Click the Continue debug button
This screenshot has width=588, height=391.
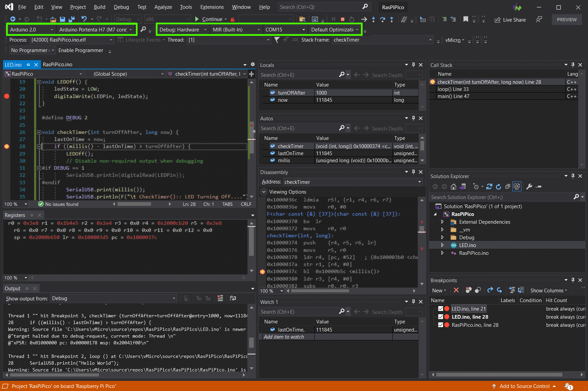(x=209, y=19)
